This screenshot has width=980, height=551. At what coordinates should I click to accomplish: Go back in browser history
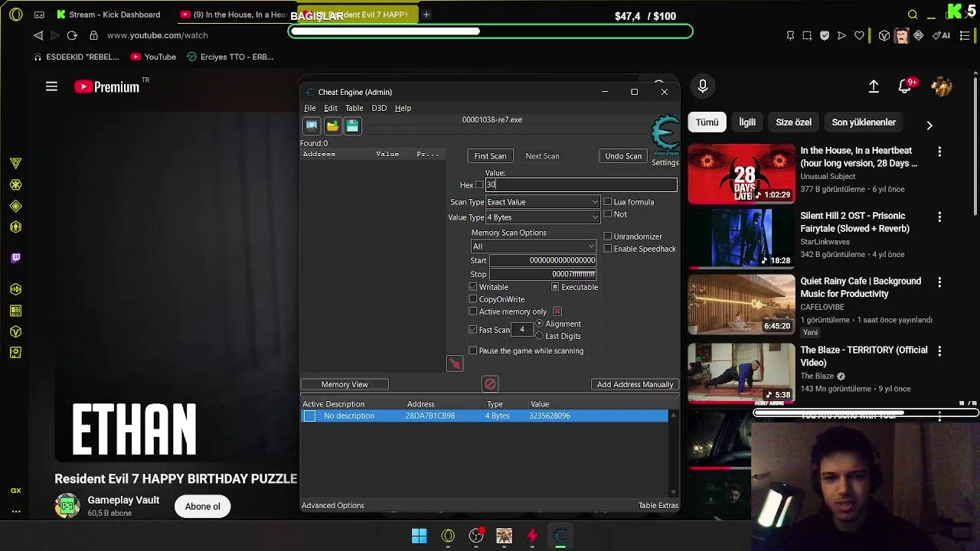pos(38,35)
